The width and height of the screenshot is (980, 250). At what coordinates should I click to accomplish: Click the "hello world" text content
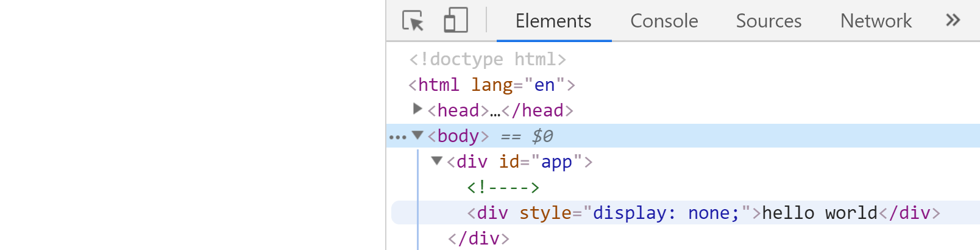coord(820,213)
